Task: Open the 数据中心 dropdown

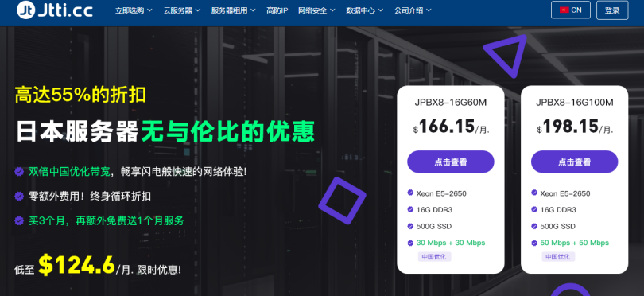Action: (x=365, y=10)
